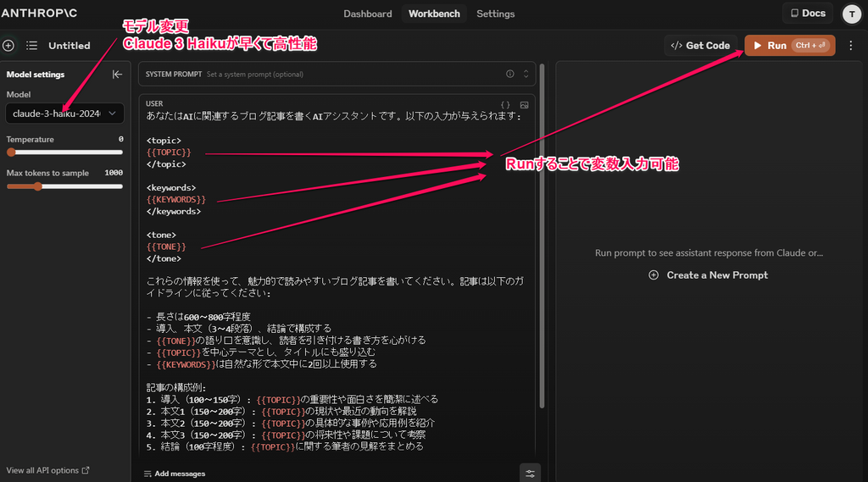Expand the system prompt field chevrons
This screenshot has width=868, height=482.
point(526,75)
